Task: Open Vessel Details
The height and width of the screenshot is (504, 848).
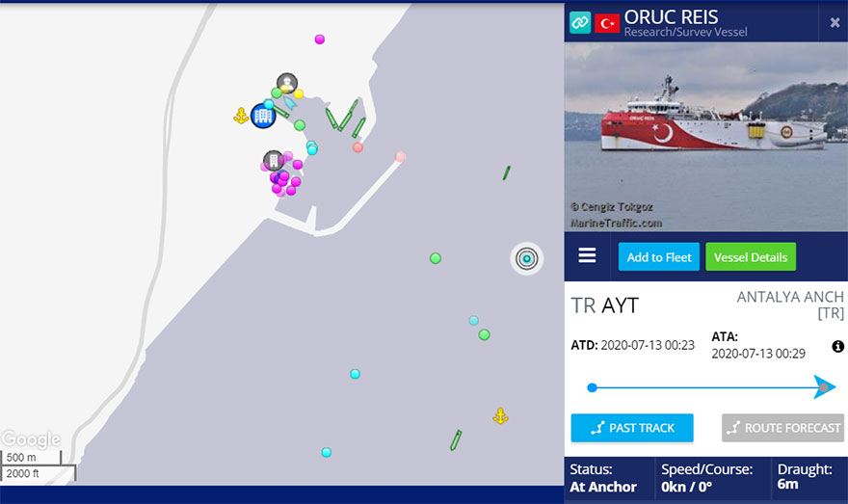Action: point(751,257)
